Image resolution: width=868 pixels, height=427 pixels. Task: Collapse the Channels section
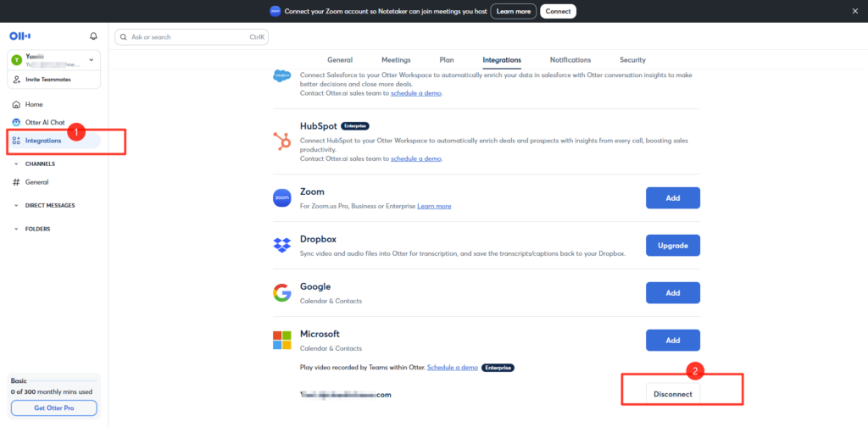point(16,164)
